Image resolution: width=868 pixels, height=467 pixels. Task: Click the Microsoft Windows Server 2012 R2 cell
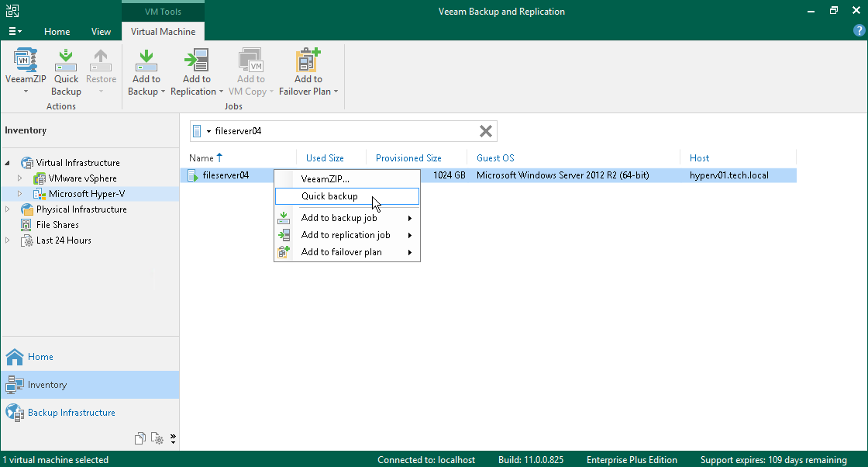(x=563, y=175)
